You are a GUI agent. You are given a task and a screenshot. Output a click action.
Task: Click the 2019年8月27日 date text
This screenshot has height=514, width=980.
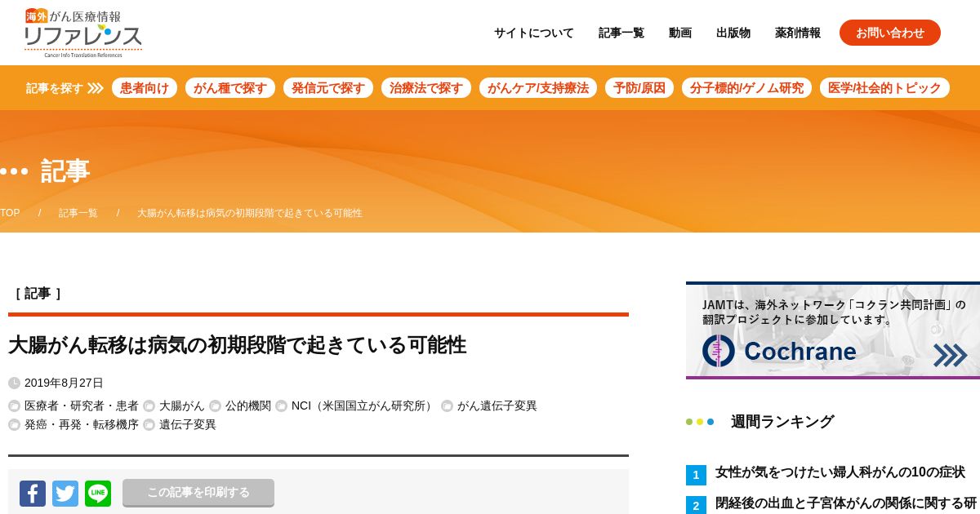[x=64, y=383]
